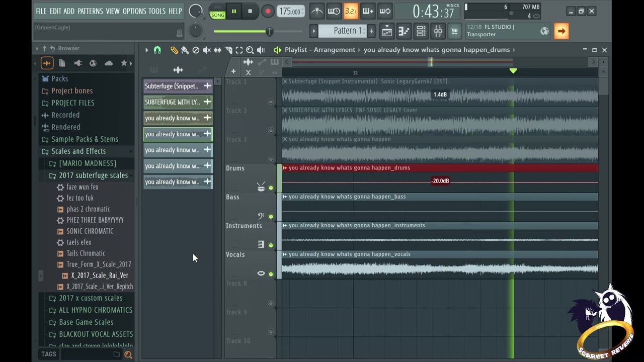Choose the Select tool in playlist toolbar

(239, 50)
